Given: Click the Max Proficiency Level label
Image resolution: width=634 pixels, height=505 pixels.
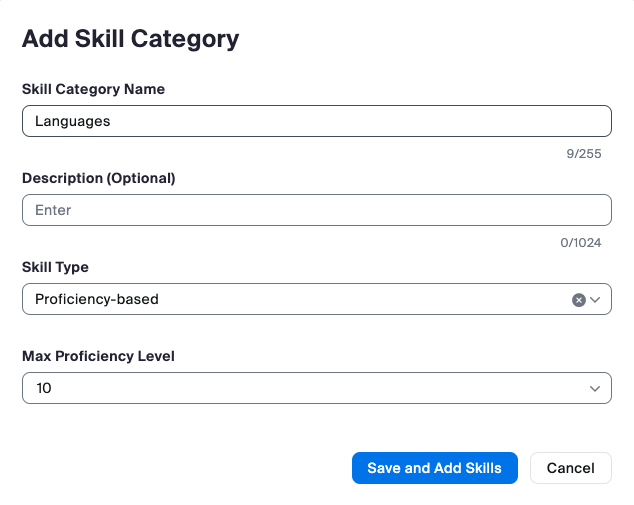Looking at the screenshot, I should [x=98, y=356].
